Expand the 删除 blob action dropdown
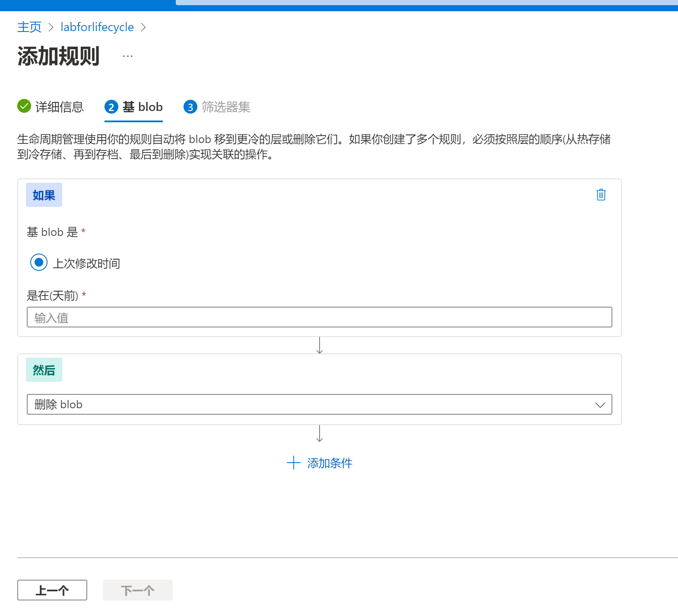Image resolution: width=678 pixels, height=616 pixels. click(x=319, y=404)
